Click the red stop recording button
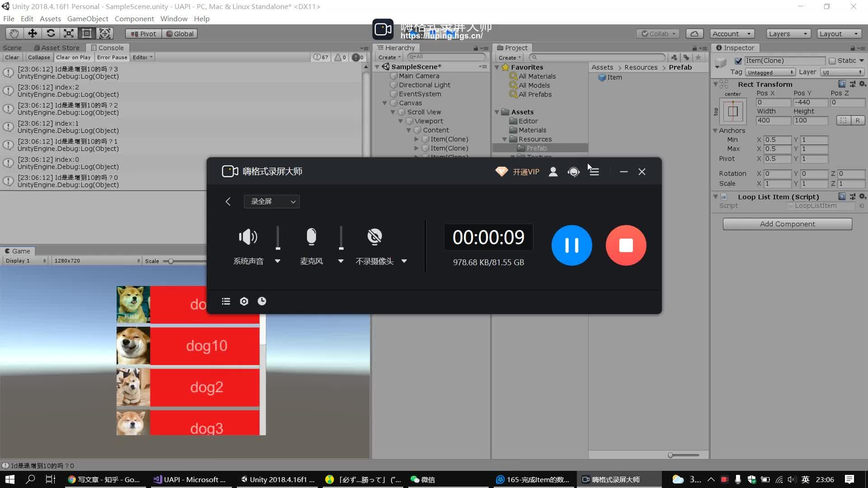This screenshot has width=868, height=488. click(626, 245)
